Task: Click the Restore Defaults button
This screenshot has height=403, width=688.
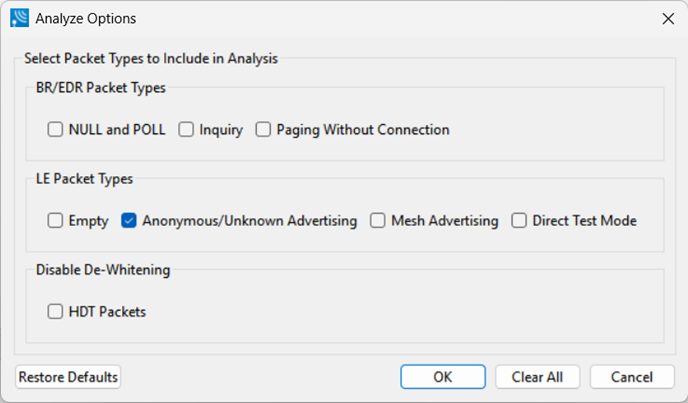Action: (68, 377)
